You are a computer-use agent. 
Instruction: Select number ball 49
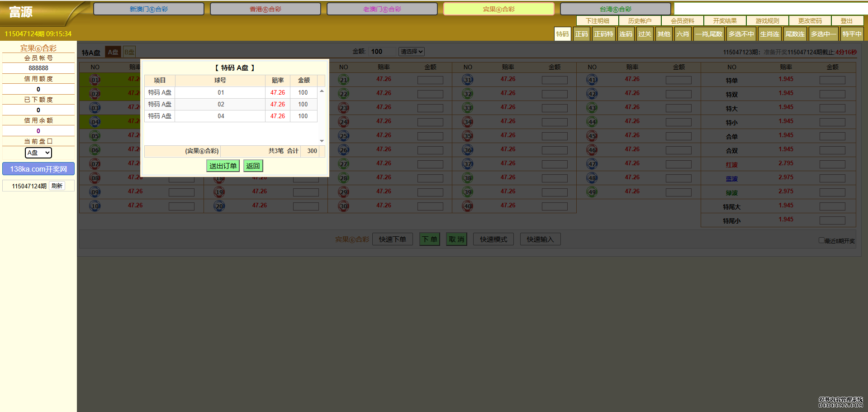coord(592,192)
